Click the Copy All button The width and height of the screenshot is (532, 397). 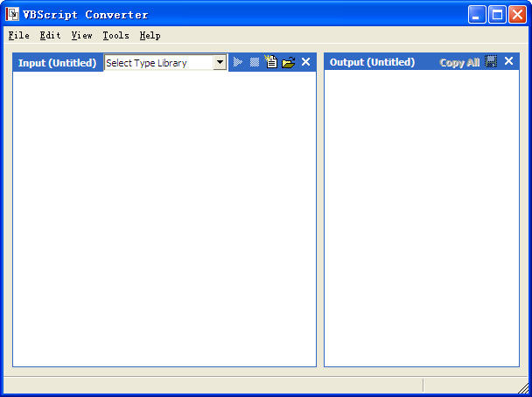click(x=459, y=63)
